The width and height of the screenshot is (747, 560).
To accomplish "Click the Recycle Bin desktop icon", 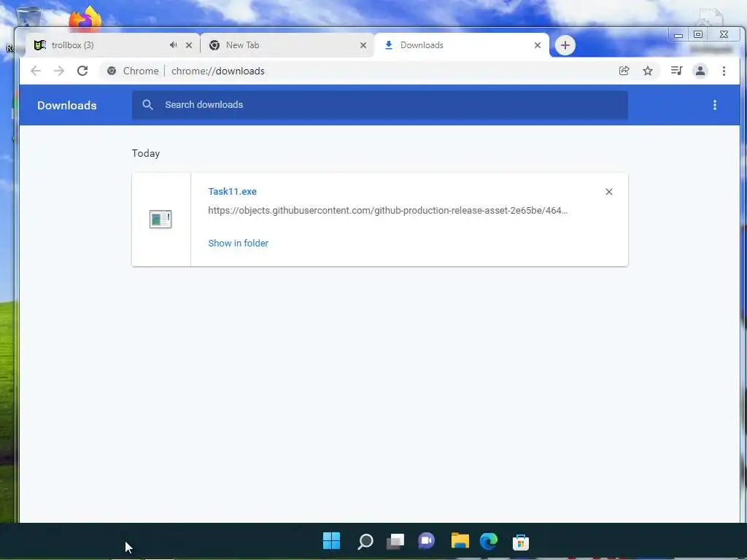I will point(28,17).
